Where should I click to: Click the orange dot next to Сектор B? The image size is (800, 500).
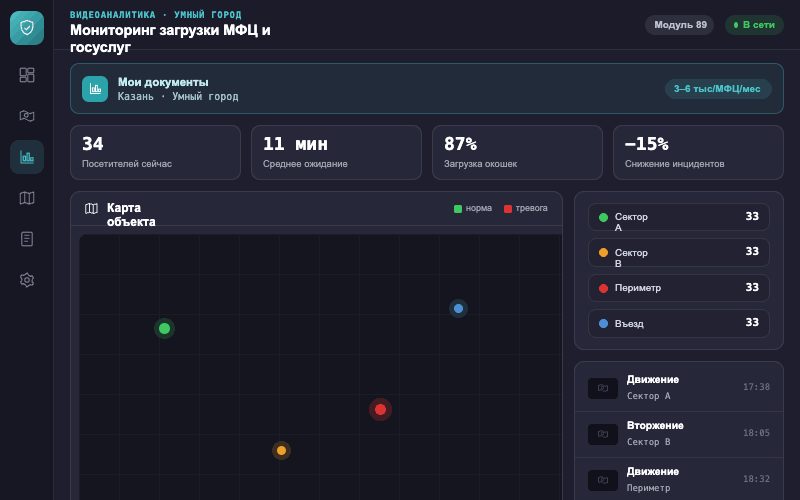[603, 253]
